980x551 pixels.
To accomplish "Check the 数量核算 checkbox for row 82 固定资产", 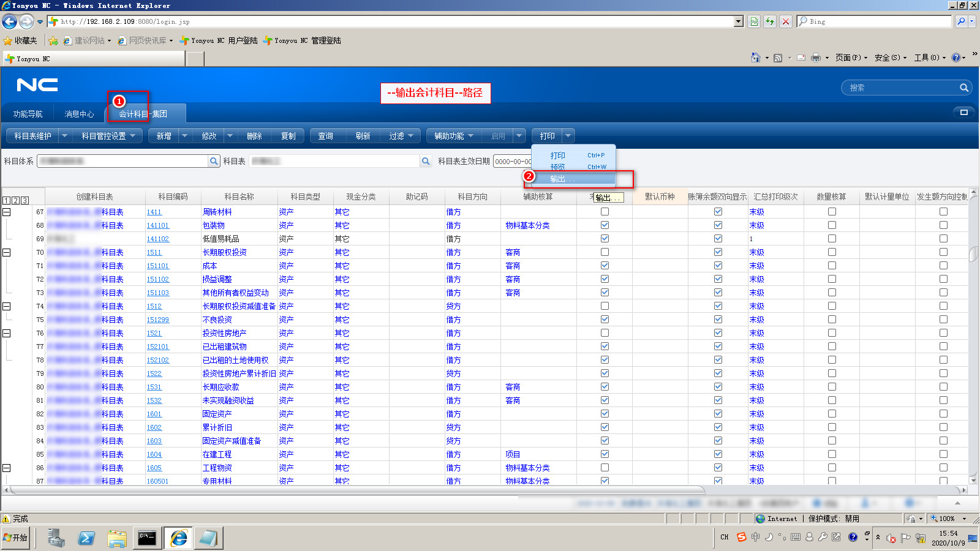I will point(832,414).
